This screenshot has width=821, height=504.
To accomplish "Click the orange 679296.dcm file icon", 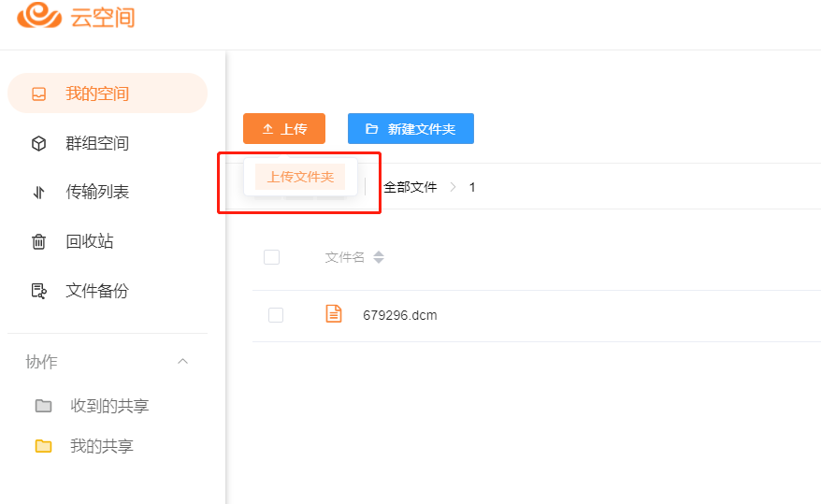I will click(x=334, y=314).
